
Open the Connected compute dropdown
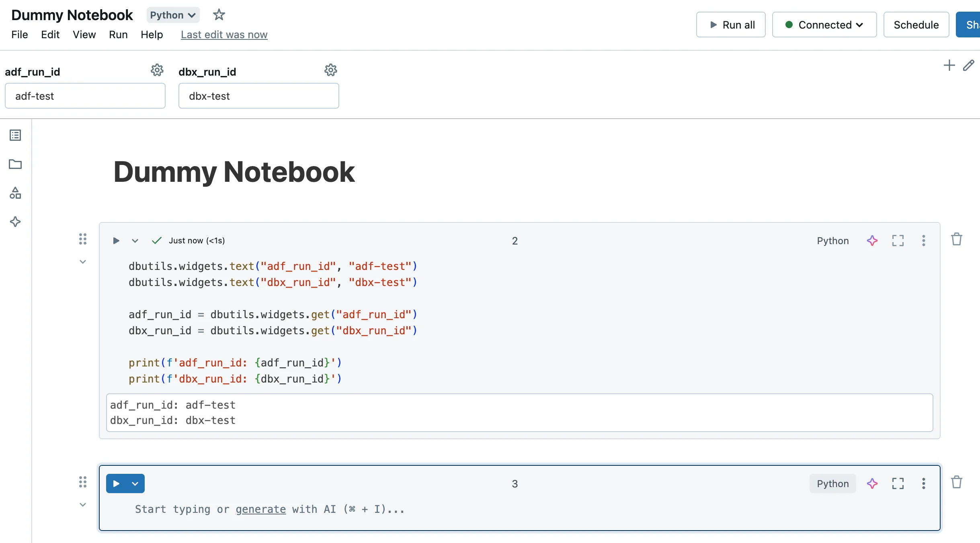(x=824, y=25)
